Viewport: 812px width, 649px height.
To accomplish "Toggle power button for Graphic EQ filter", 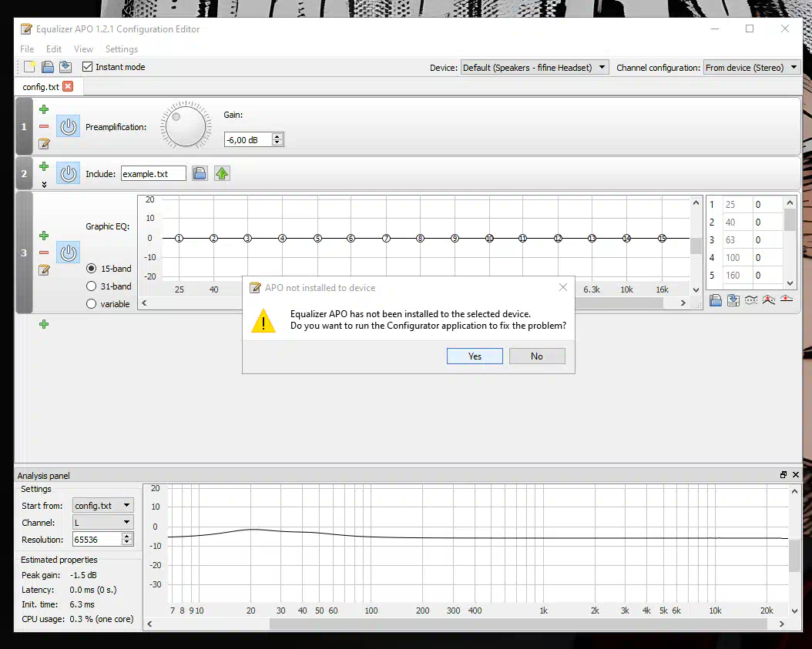I will 69,253.
